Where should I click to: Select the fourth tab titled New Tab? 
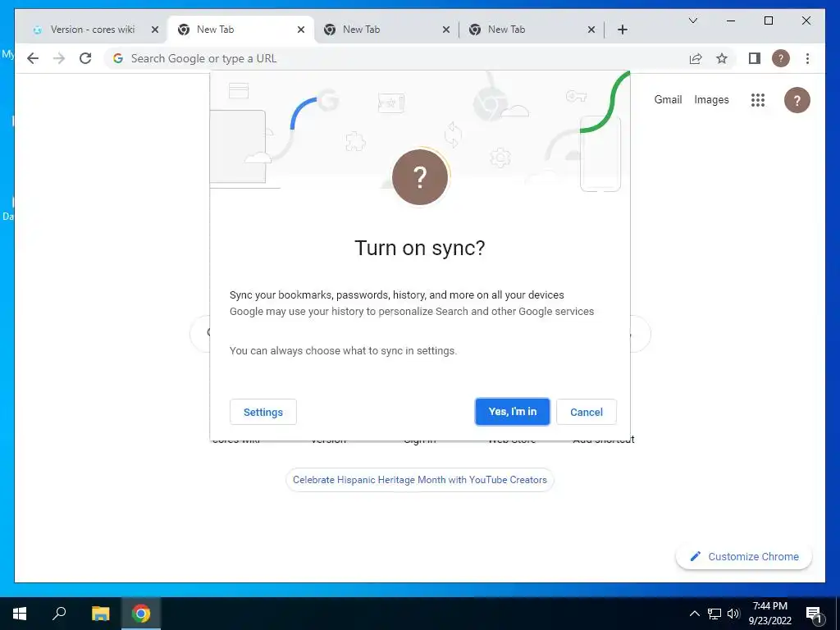[532, 30]
